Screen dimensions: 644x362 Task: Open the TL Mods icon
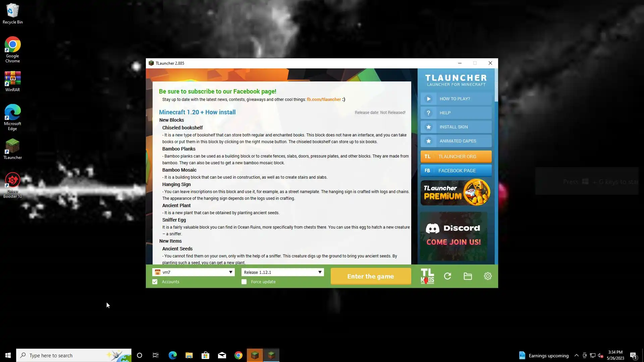(427, 276)
